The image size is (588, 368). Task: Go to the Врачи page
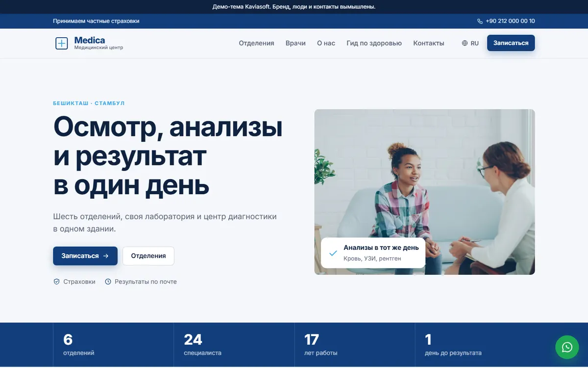(295, 43)
